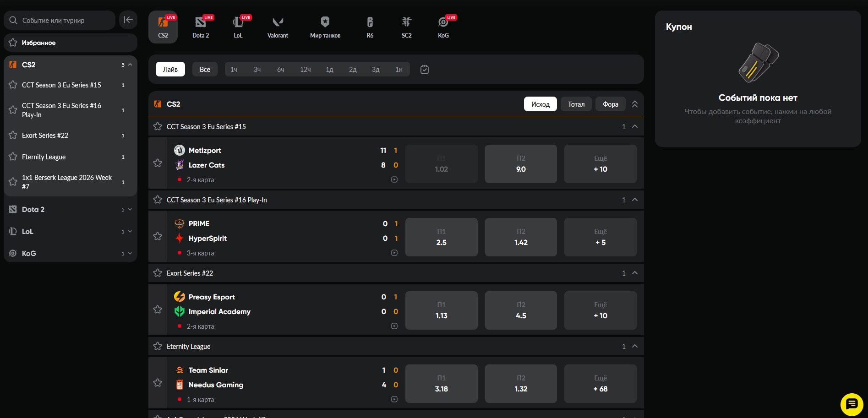Expand the Dota 2 sidebar section
Screen dimensions: 868x418
[130, 210]
